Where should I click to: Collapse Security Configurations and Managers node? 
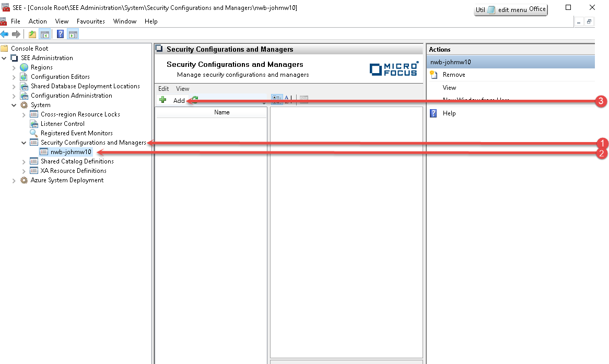click(24, 143)
